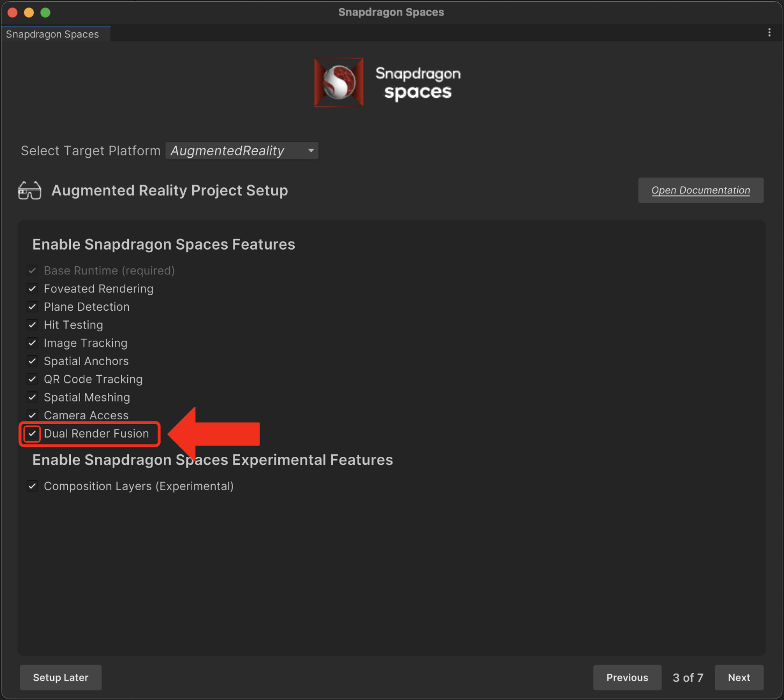
Task: Click the Setup Later button
Action: [61, 677]
